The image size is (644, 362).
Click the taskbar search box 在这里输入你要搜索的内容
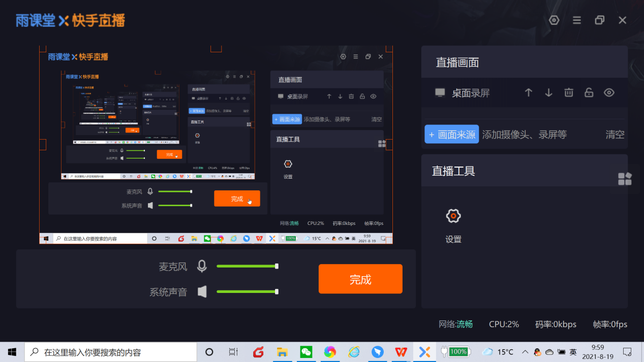click(x=111, y=352)
